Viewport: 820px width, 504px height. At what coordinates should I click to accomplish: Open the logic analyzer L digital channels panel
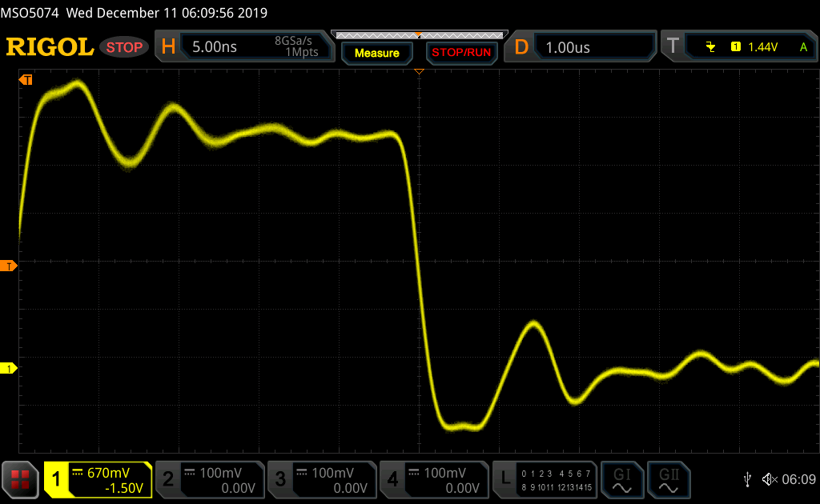point(545,479)
